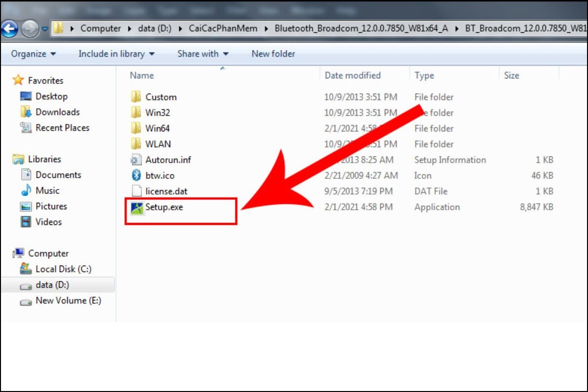Click the Documents library icon
This screenshot has width=588, height=392.
[x=26, y=174]
